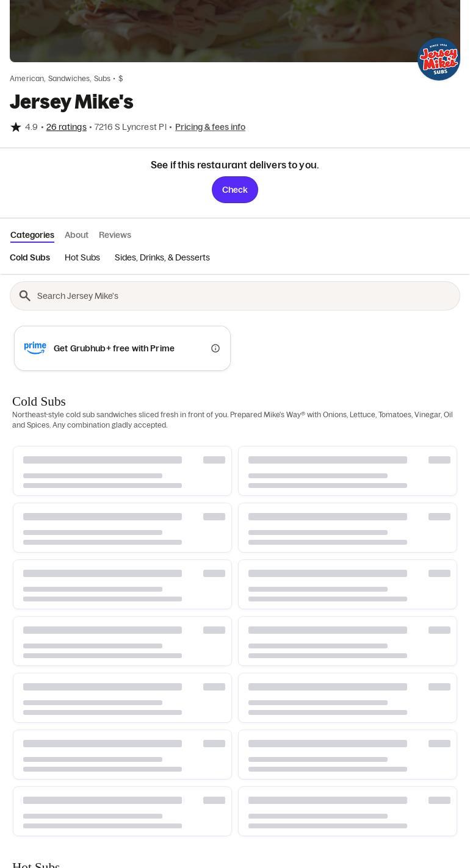Switch to the About tab
The image size is (470, 868).
click(x=76, y=235)
